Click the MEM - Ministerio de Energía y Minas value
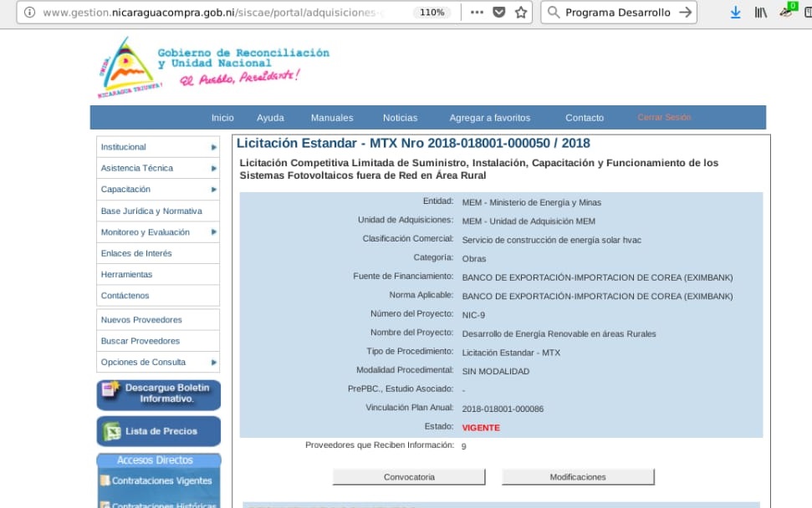Image resolution: width=812 pixels, height=508 pixels. pos(531,202)
